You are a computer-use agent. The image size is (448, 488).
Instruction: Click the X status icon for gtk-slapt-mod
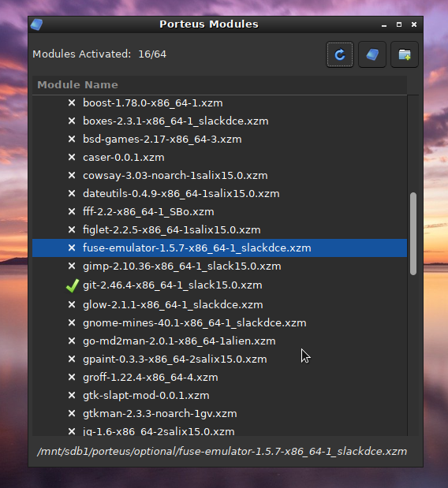[72, 395]
